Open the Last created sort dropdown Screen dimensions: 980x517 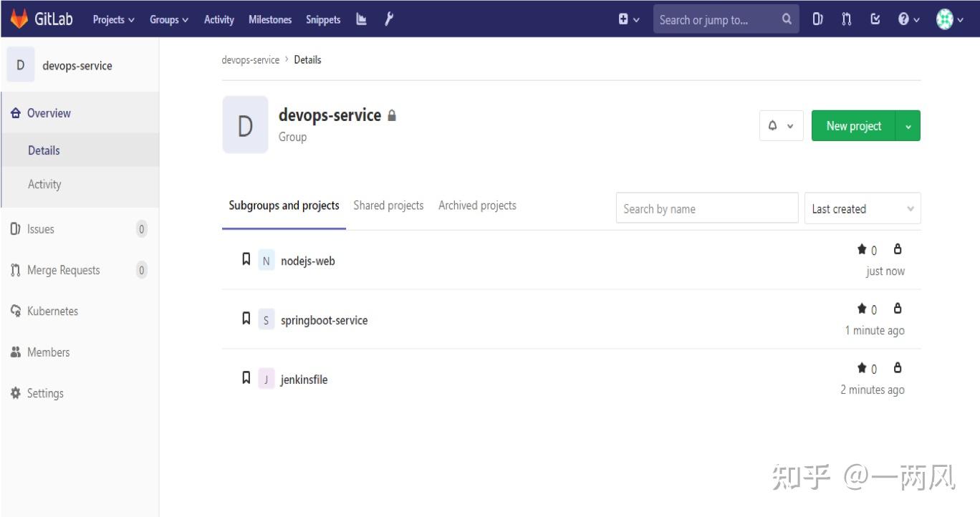pyautogui.click(x=862, y=208)
